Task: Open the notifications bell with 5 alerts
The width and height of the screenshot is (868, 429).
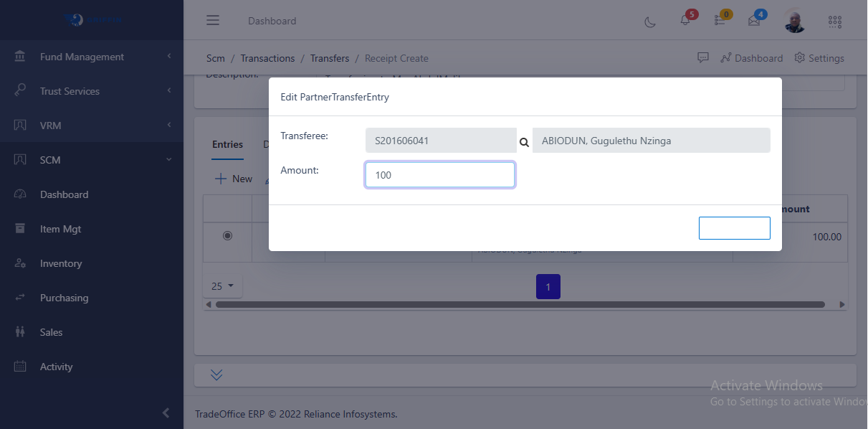Action: 685,21
